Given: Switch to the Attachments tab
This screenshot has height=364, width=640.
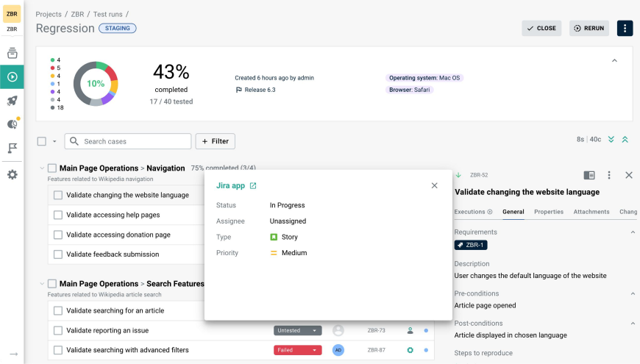Looking at the screenshot, I should click(x=591, y=212).
